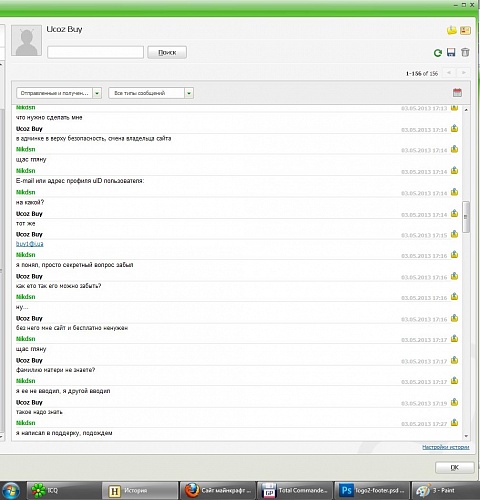Select message 'тот же'
This screenshot has height=500, width=480.
(x=25, y=223)
